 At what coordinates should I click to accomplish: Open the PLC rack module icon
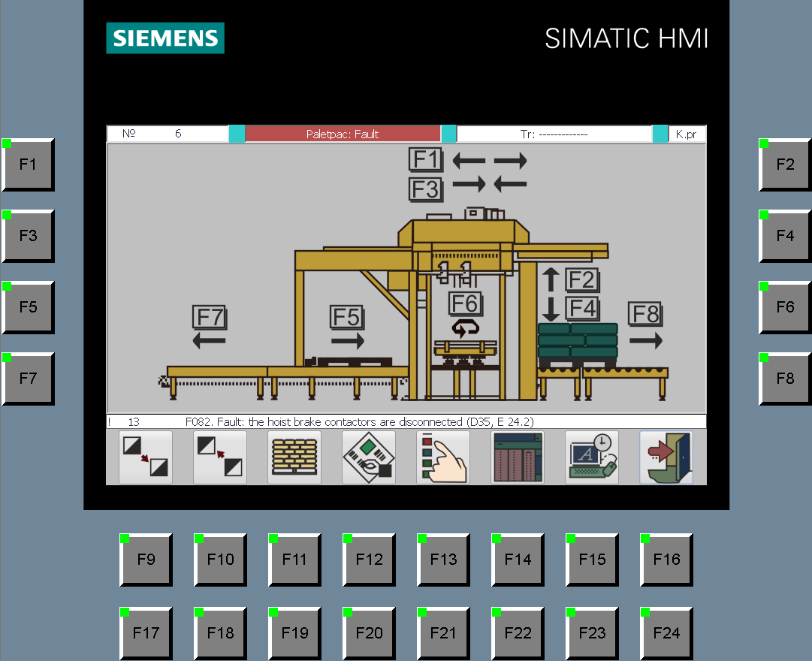pos(518,457)
